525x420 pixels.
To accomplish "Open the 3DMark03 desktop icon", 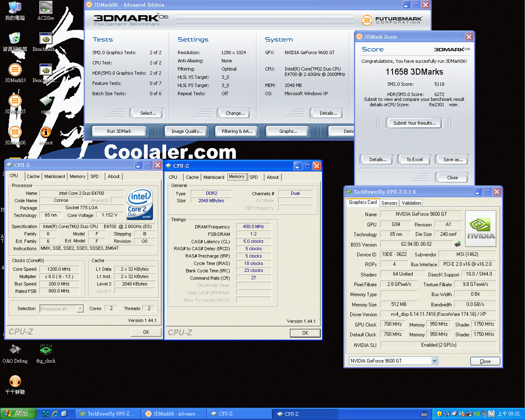I will click(15, 73).
